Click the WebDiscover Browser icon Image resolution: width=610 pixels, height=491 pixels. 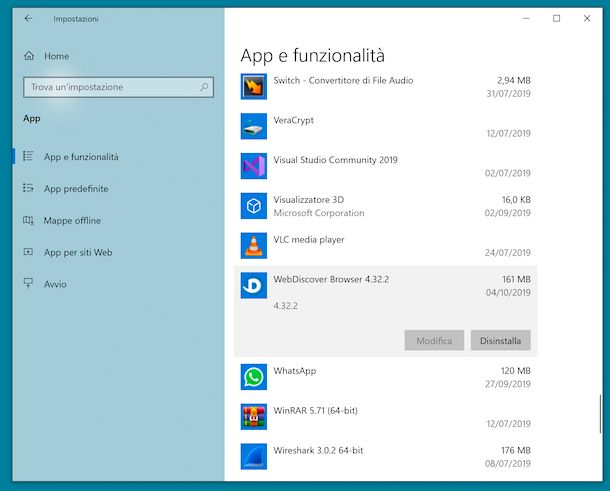click(x=254, y=285)
